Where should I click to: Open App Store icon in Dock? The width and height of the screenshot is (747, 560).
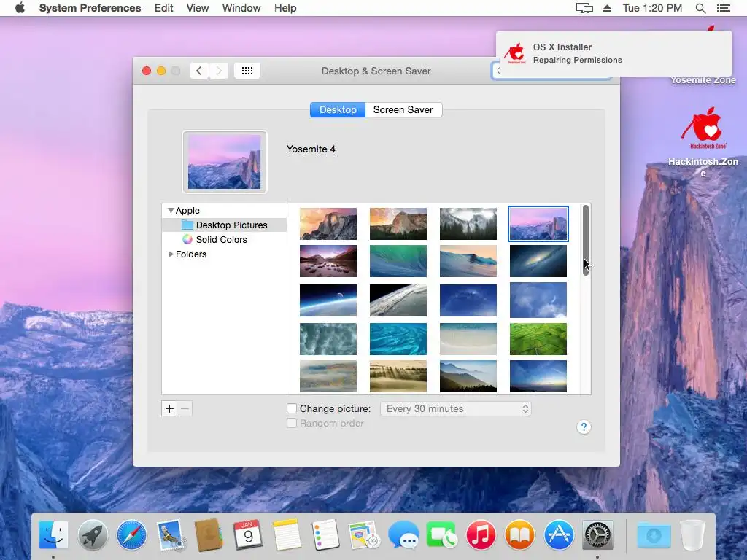558,534
